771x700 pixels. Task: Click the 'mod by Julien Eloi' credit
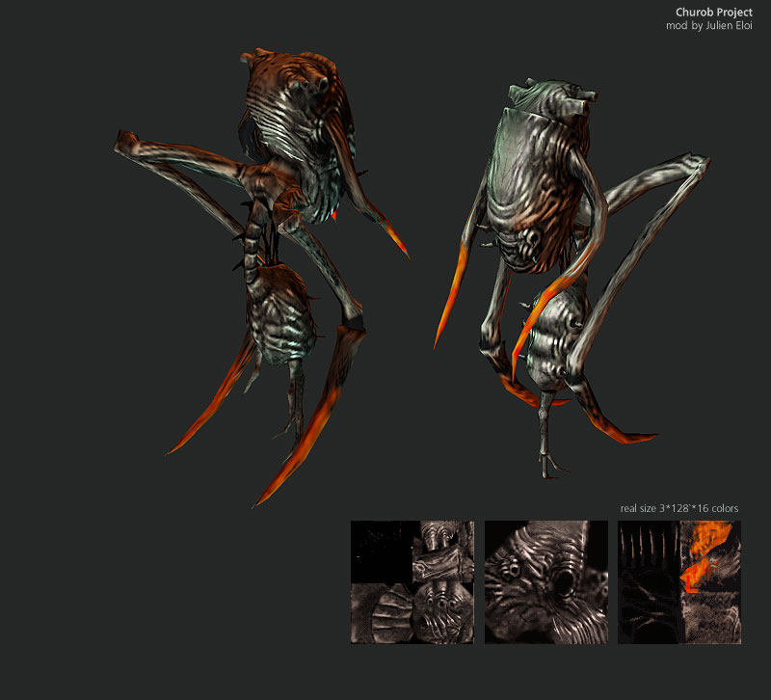(708, 25)
